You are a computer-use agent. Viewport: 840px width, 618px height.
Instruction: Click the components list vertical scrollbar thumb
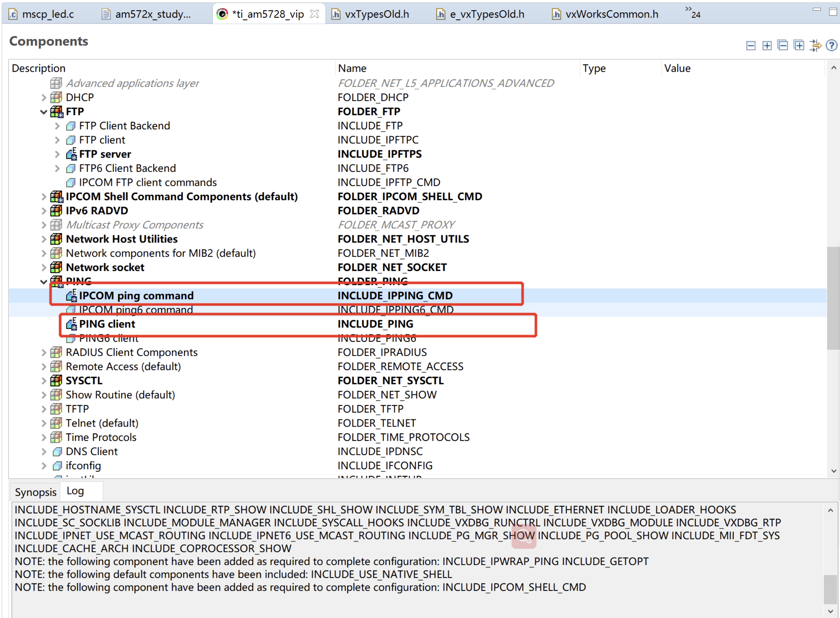tap(833, 298)
